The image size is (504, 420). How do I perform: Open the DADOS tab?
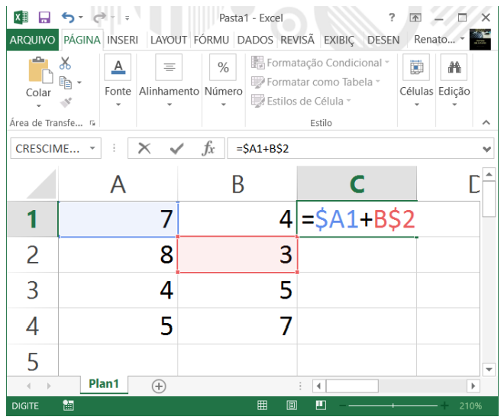(x=255, y=40)
